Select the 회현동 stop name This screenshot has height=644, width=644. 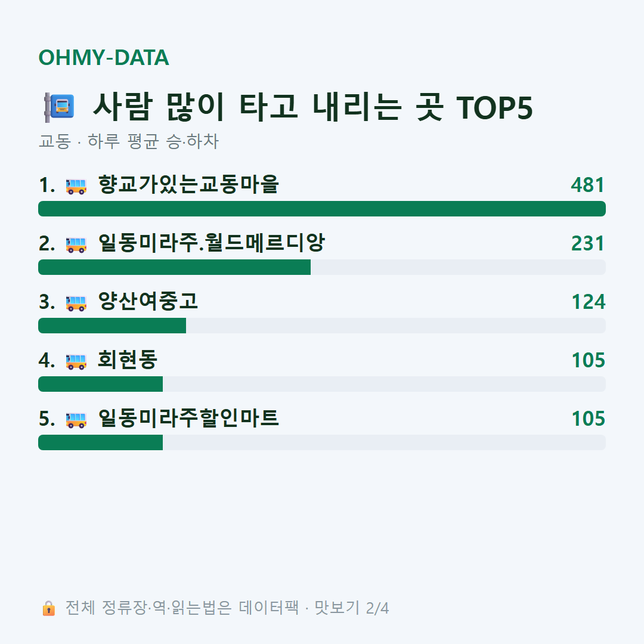[128, 360]
